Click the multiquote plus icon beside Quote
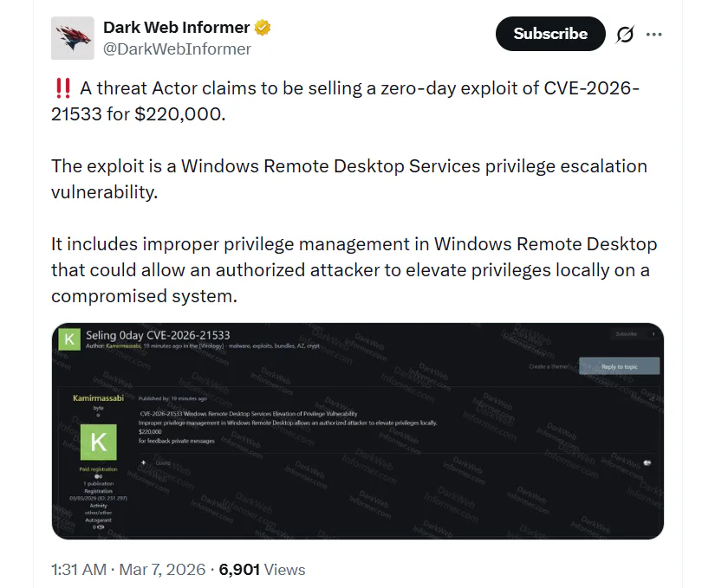 pyautogui.click(x=143, y=461)
